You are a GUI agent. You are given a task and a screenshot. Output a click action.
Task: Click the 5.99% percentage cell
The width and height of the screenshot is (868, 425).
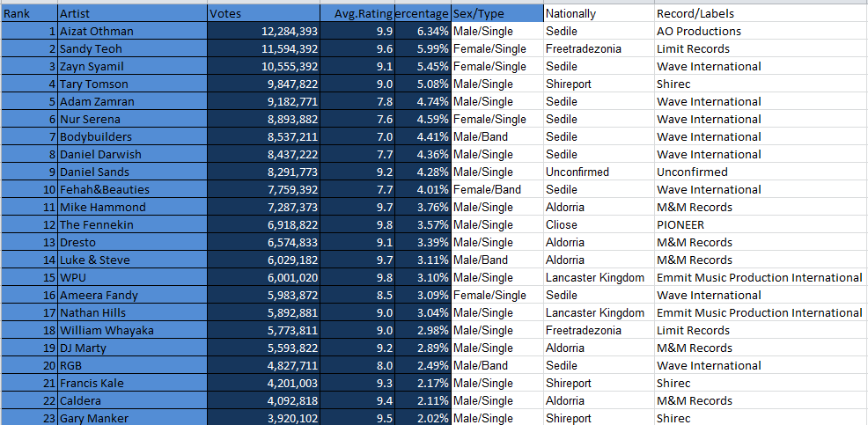(423, 48)
